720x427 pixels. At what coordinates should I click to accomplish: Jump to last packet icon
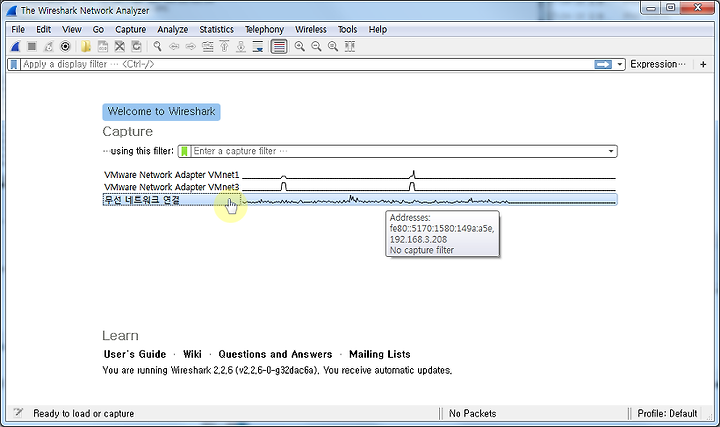click(241, 46)
